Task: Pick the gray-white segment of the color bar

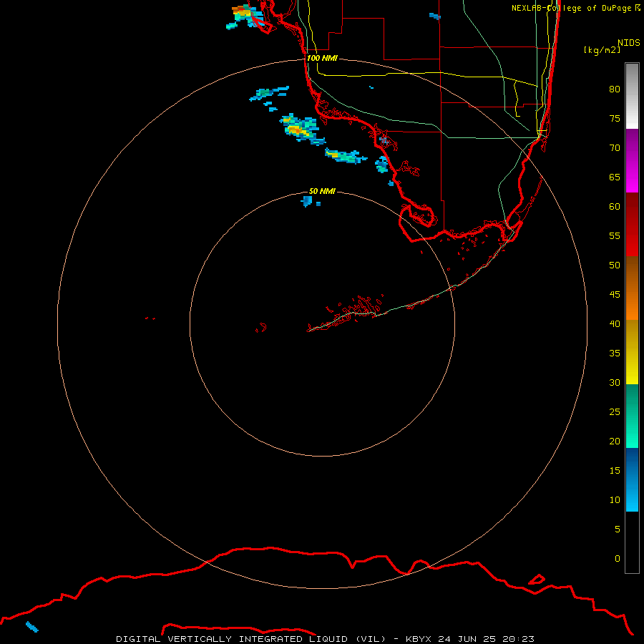Action: point(632,96)
